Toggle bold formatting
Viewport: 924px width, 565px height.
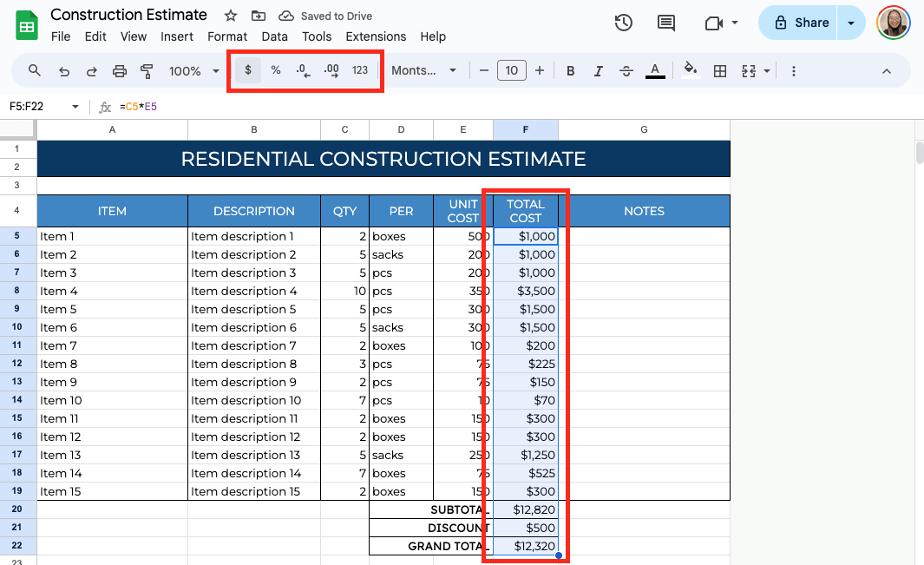click(x=570, y=71)
